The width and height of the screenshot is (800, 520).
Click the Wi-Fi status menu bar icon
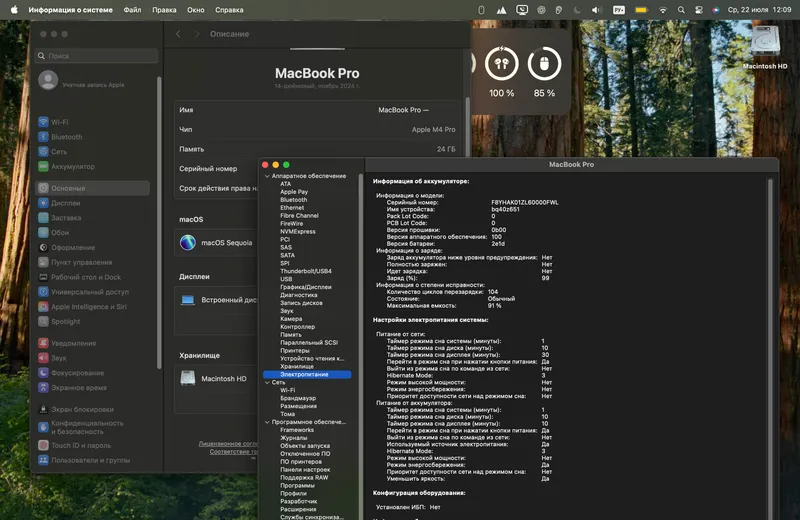point(662,10)
